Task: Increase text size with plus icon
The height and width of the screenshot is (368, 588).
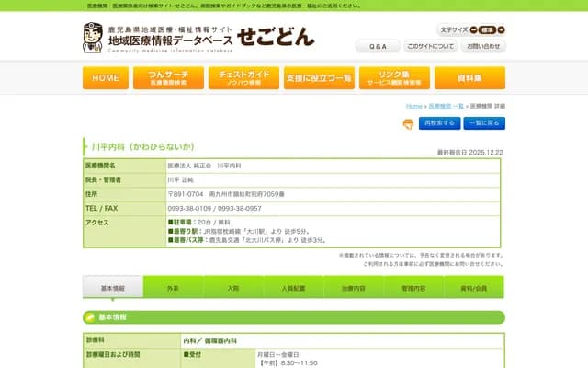Action: click(x=501, y=29)
